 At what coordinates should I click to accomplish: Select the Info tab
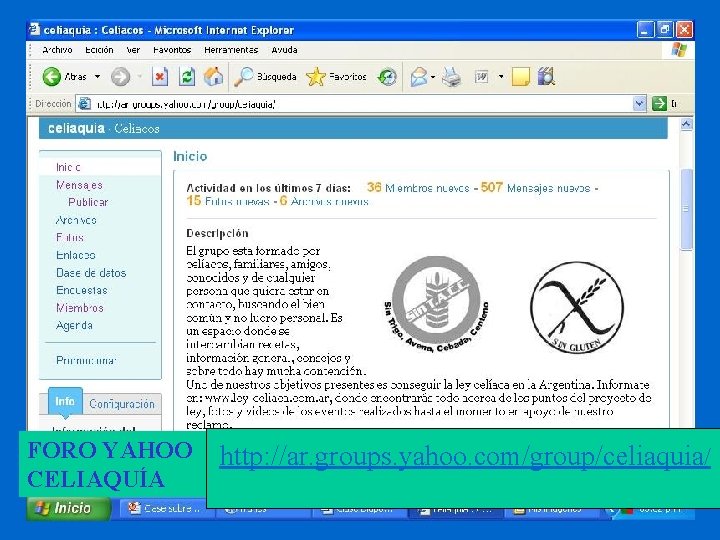65,401
